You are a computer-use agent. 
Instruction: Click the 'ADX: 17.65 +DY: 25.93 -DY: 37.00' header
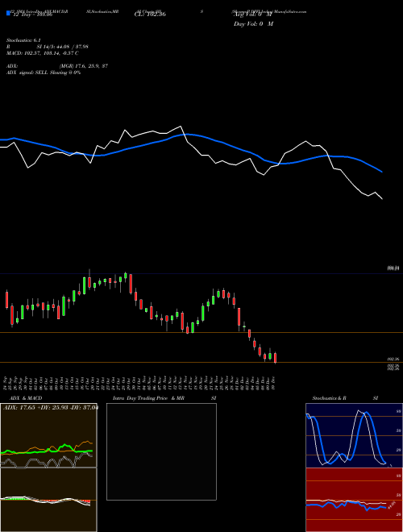click(50, 407)
